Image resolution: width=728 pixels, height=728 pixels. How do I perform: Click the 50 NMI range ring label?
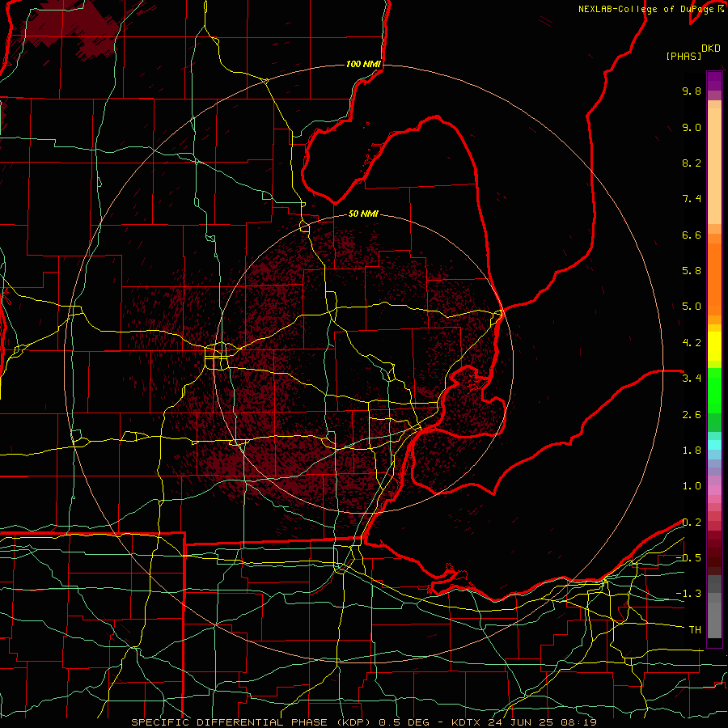(363, 214)
